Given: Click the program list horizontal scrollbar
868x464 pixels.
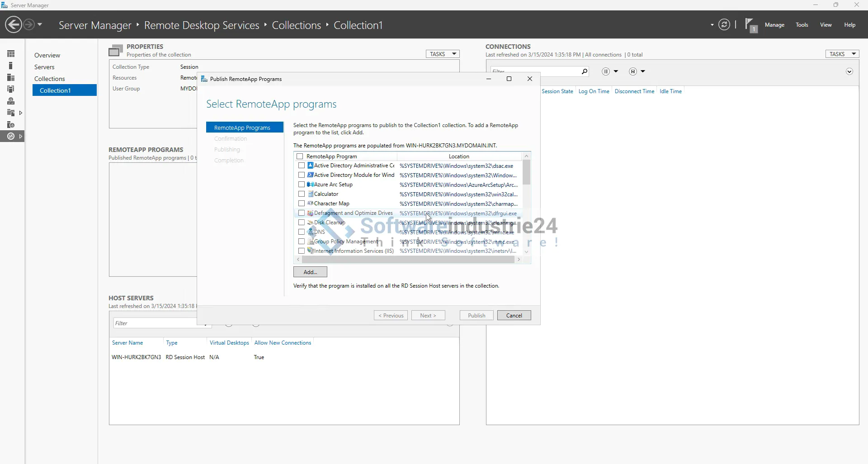Looking at the screenshot, I should (408, 260).
